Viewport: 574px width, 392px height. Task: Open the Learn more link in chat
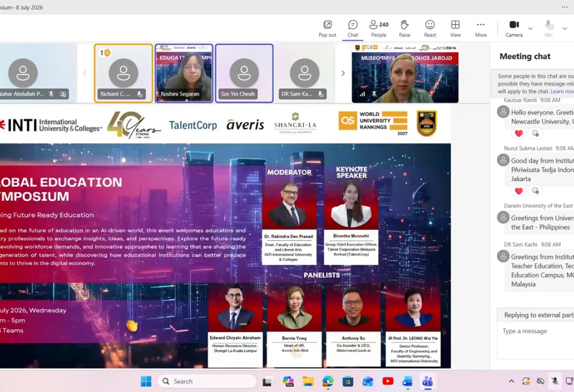(x=562, y=92)
